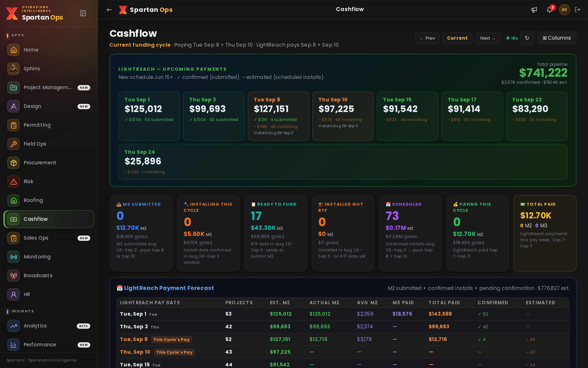
Task: Open the Performance bar chart icon
Action: (x=14, y=345)
